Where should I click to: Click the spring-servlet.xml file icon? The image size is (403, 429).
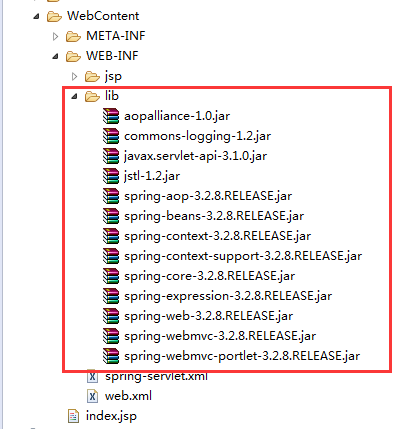tap(92, 377)
